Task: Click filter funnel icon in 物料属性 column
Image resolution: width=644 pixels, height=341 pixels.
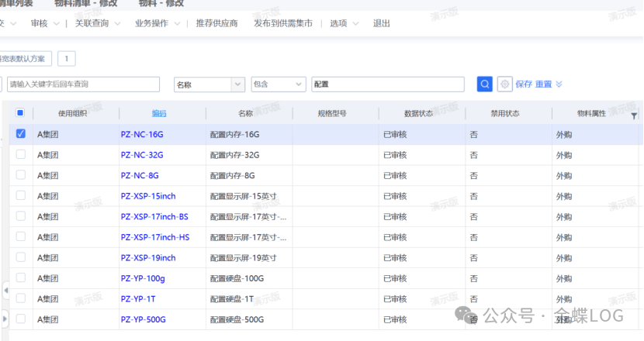Action: tap(634, 116)
